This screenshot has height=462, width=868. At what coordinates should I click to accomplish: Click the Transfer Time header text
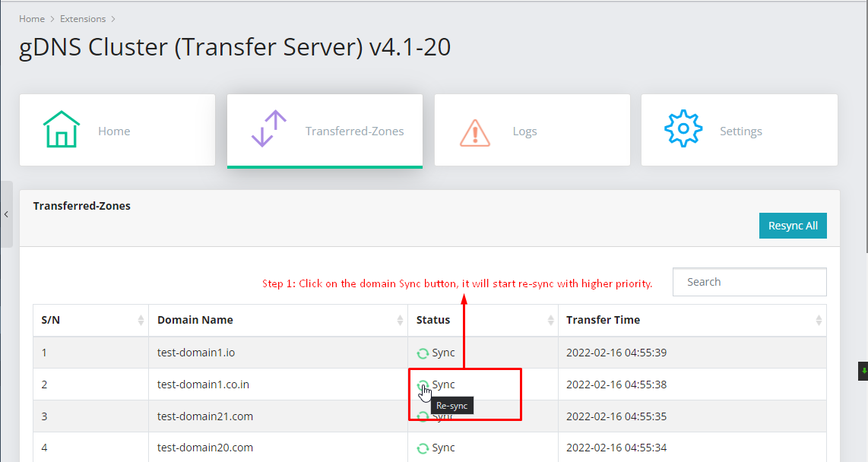[603, 320]
